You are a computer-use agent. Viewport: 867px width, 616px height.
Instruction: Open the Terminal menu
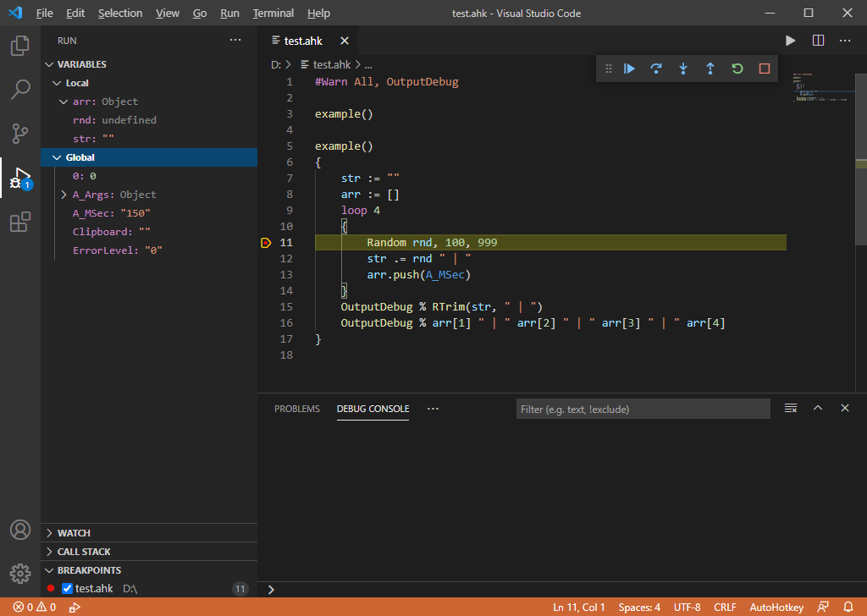[273, 14]
